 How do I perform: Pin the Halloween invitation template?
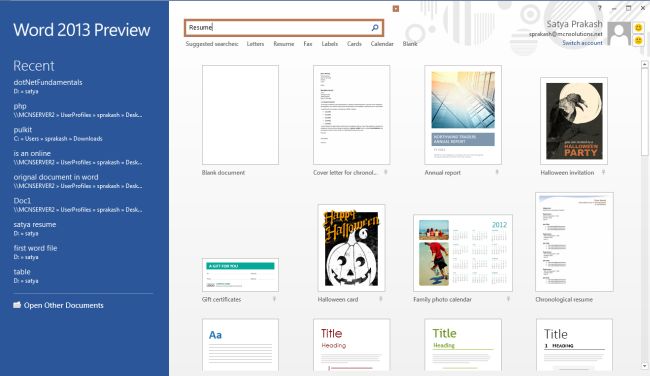point(603,172)
